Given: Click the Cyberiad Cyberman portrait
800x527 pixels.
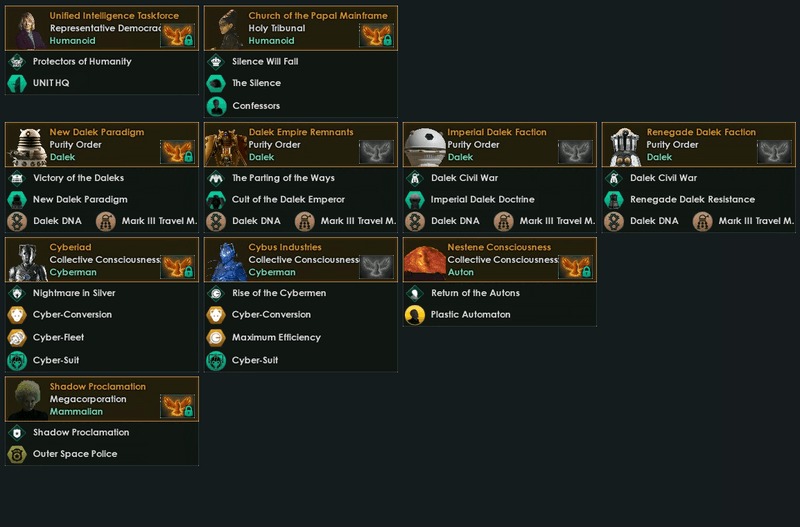Looking at the screenshot, I should (28, 262).
